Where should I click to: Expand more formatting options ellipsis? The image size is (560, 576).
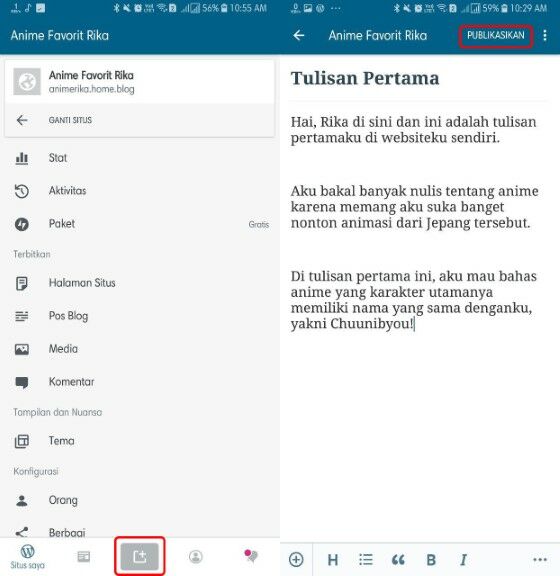(540, 559)
